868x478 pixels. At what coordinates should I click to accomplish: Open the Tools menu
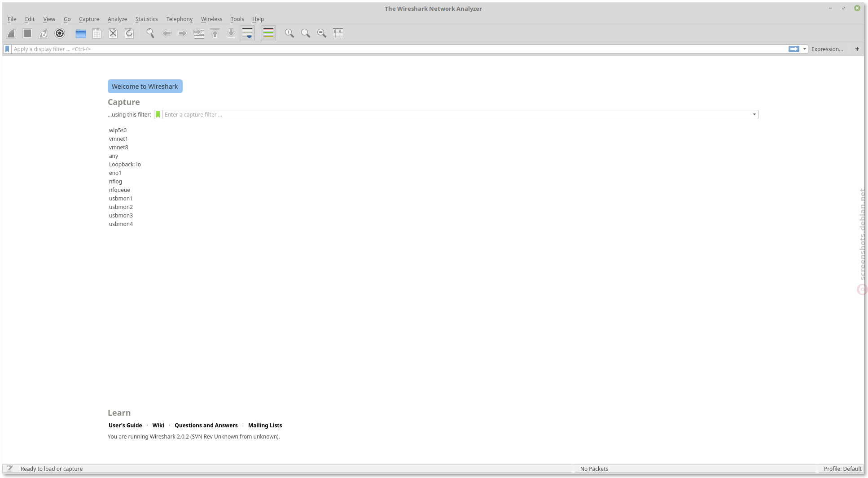237,19
